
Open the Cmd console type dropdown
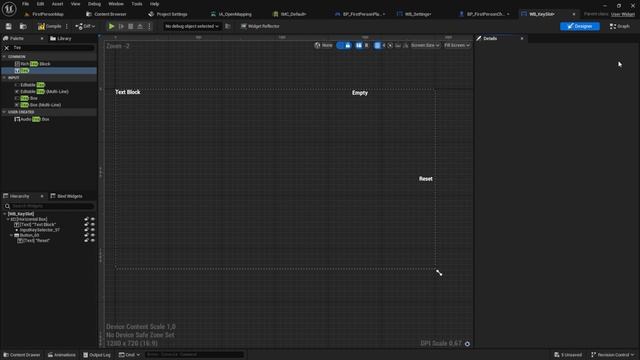pos(129,355)
